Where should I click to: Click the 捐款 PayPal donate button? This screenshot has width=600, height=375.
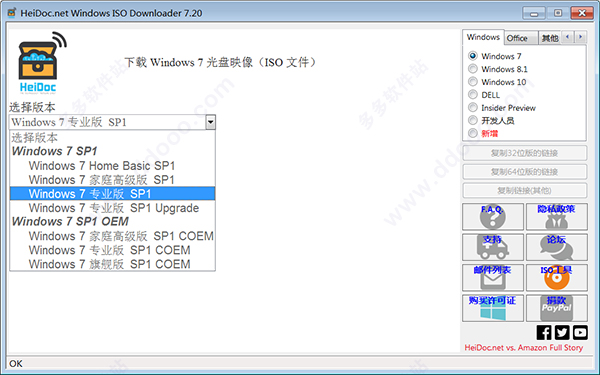click(x=557, y=308)
